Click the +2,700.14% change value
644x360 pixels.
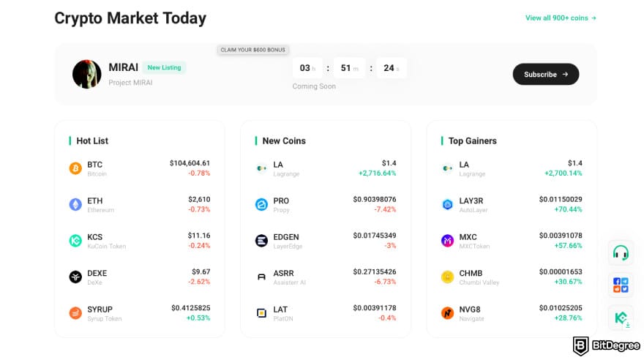click(563, 173)
